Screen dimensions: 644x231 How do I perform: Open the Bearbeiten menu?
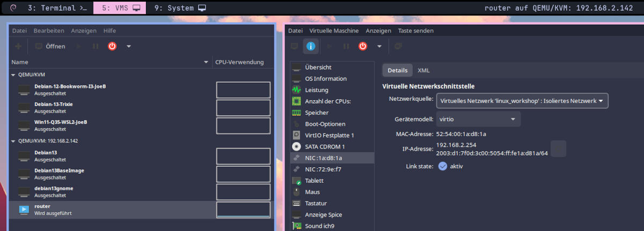click(x=49, y=31)
